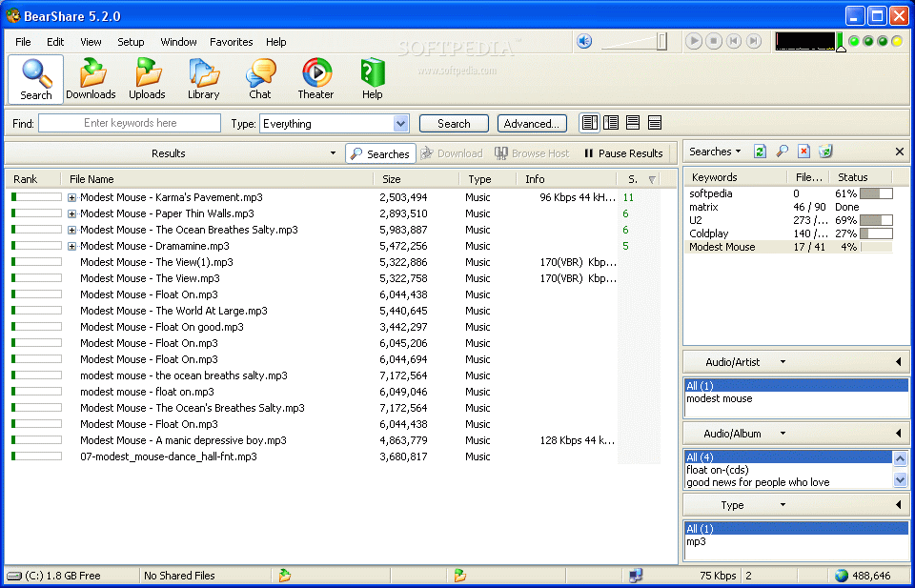Open the Edit menu

point(55,42)
